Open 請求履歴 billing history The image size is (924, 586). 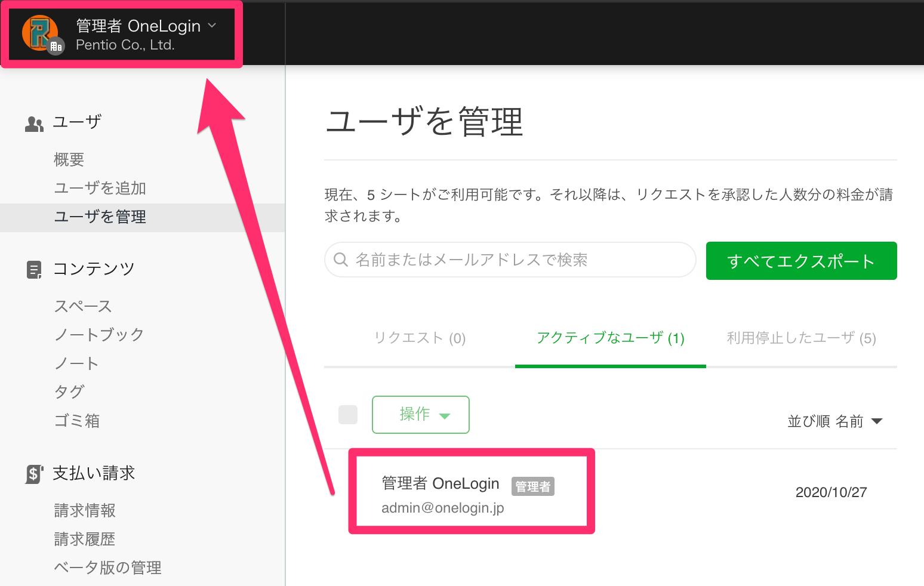click(85, 539)
